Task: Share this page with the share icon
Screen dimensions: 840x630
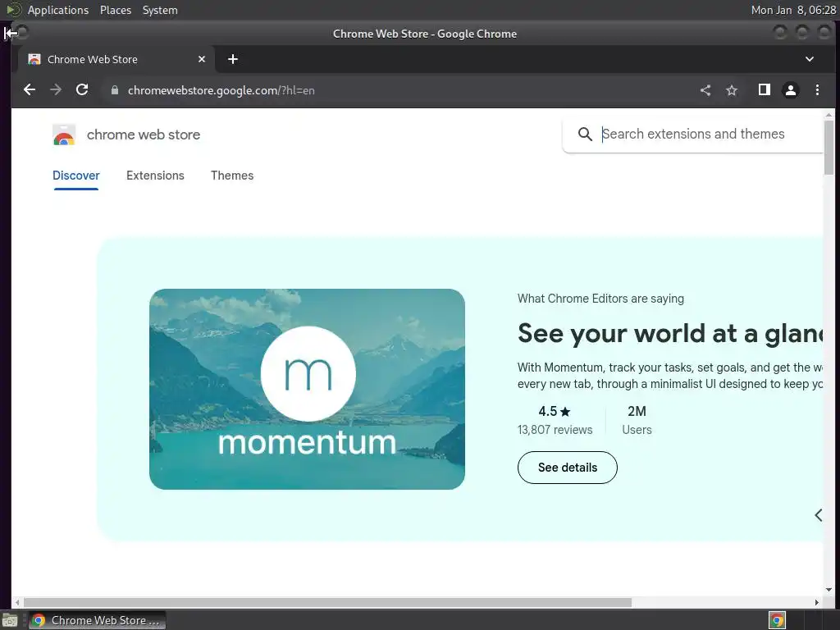Action: (x=705, y=90)
